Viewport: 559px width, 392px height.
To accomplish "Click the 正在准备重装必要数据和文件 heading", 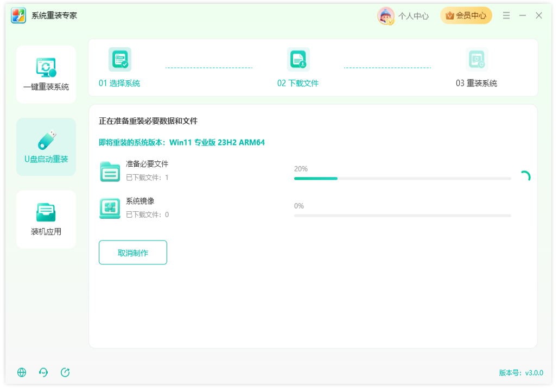I will tap(148, 121).
